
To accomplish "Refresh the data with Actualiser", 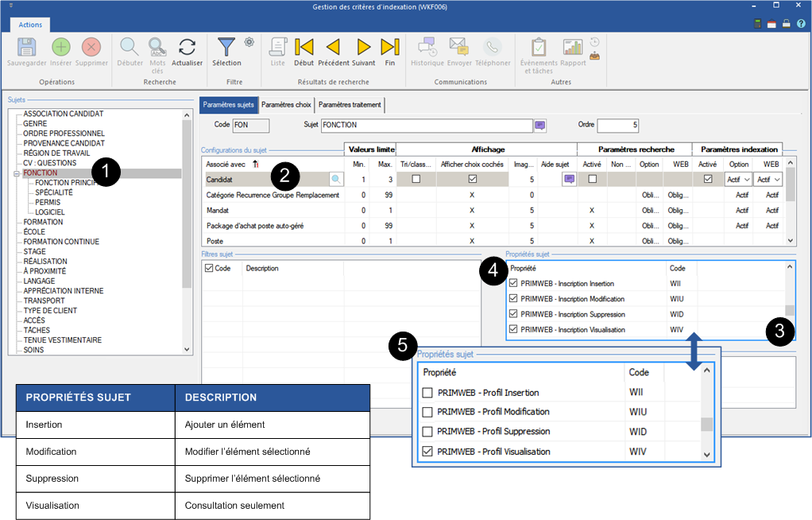I will point(187,47).
